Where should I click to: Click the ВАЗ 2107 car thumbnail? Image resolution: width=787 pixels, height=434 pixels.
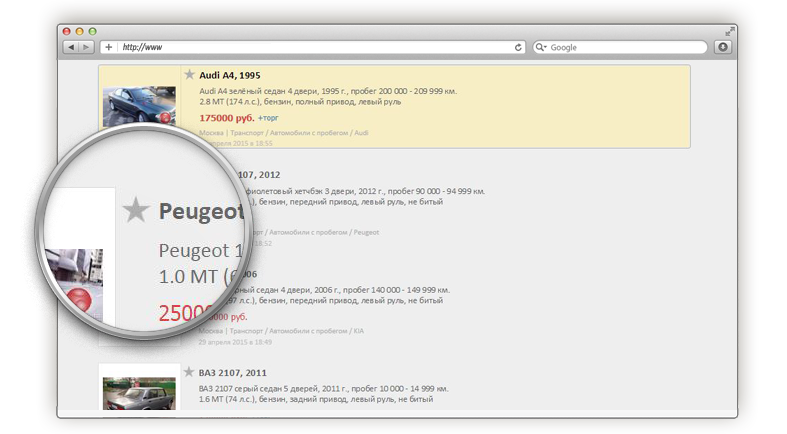(x=139, y=391)
